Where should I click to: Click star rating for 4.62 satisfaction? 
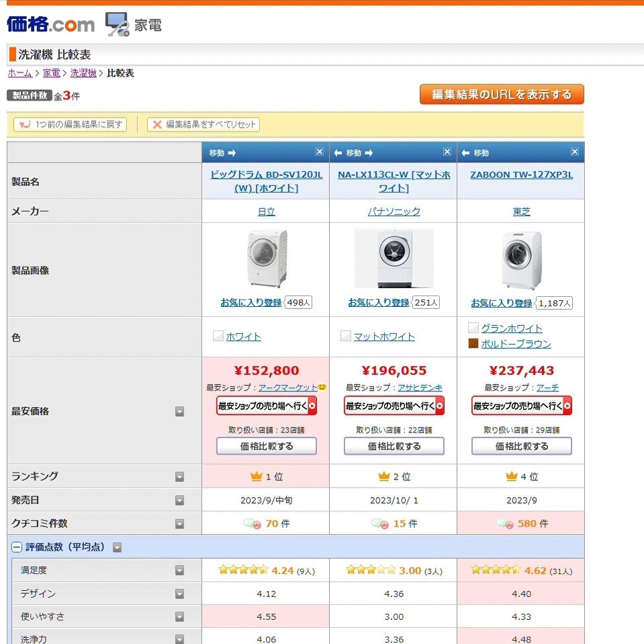tap(496, 569)
